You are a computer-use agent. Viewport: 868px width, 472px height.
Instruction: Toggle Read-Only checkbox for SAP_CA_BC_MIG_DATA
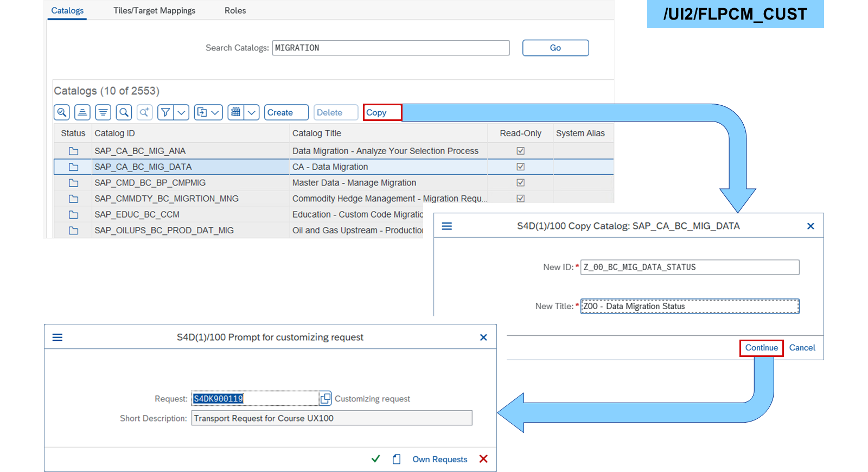(x=521, y=167)
